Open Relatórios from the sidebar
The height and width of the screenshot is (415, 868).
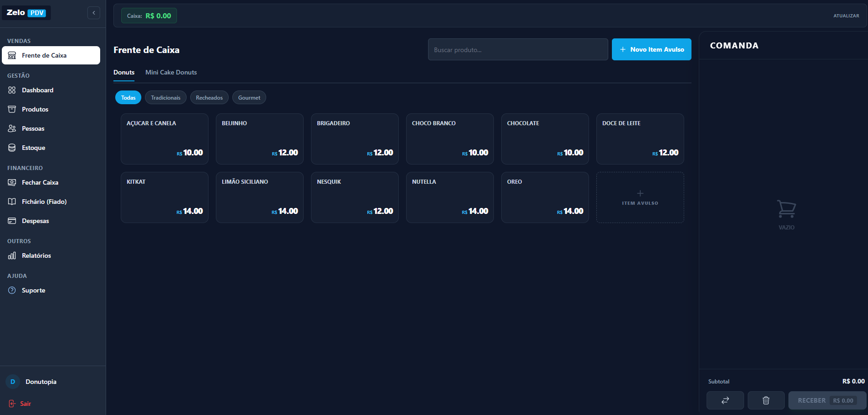pyautogui.click(x=37, y=255)
